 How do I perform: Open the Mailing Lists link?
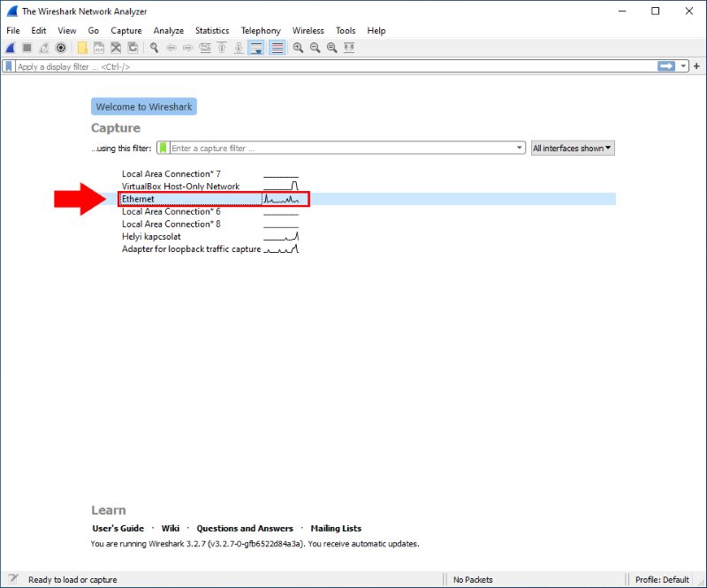point(336,529)
